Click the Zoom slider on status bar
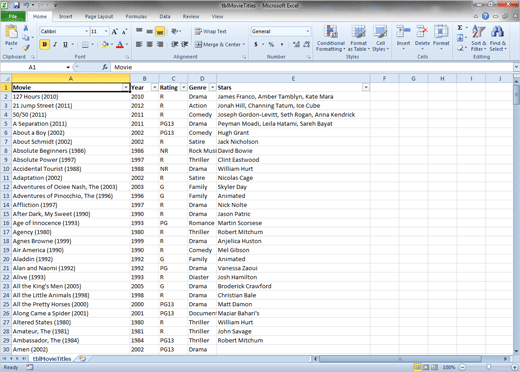This screenshot has height=372, width=520. (x=488, y=367)
